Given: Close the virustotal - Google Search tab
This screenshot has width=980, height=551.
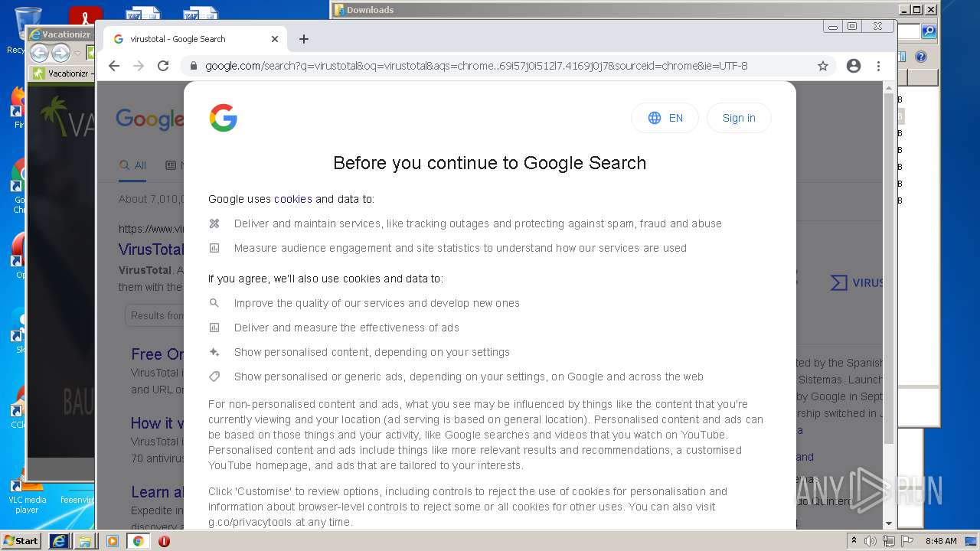Looking at the screenshot, I should 275,39.
